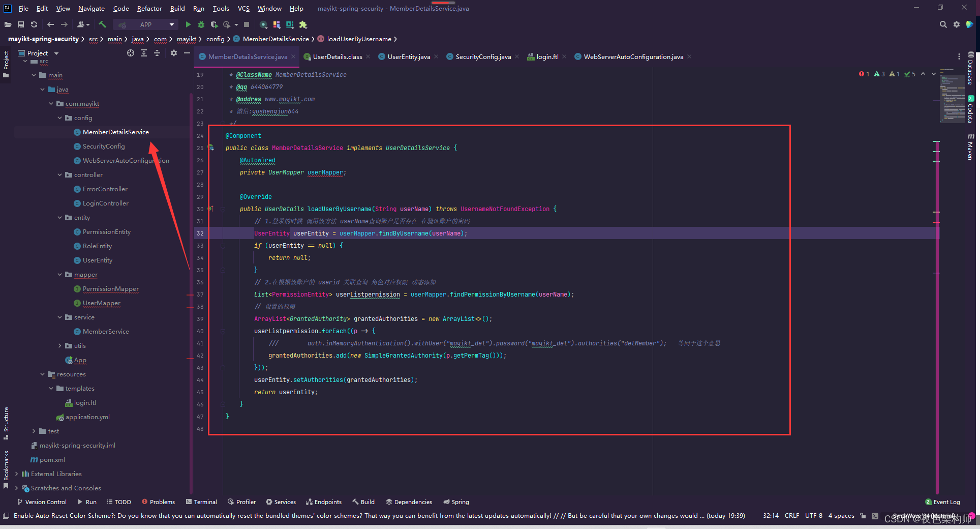The image size is (980, 529).
Task: Open editor tabs more-options dots icon
Action: 959,56
